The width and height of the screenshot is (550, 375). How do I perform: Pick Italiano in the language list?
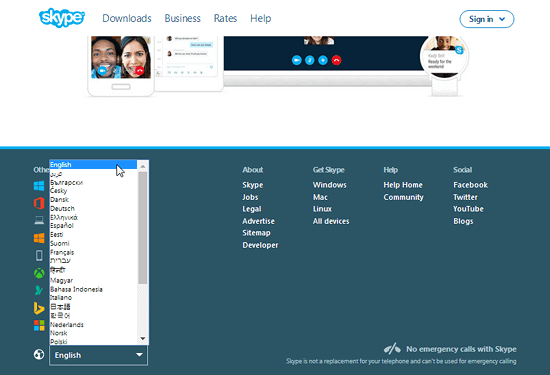[x=93, y=297]
